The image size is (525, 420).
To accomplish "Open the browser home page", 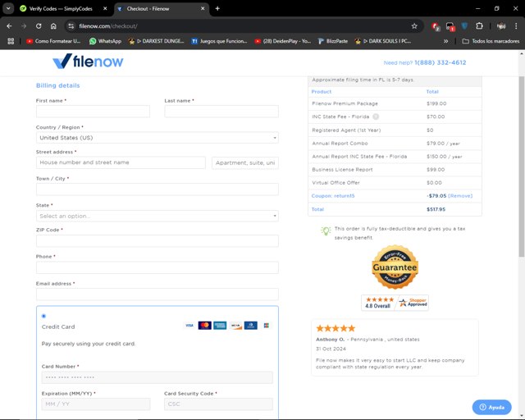I will click(53, 26).
